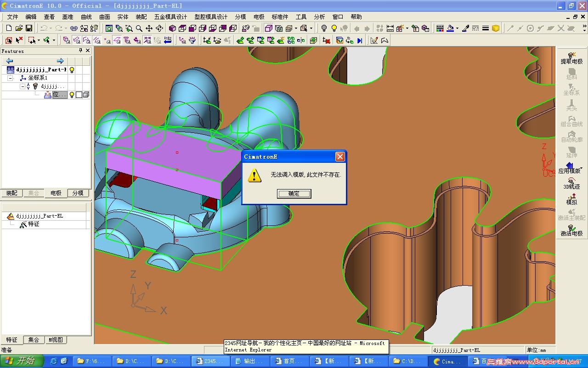Open the 曲面 menu
Screen dimensions: 588x368
point(105,17)
